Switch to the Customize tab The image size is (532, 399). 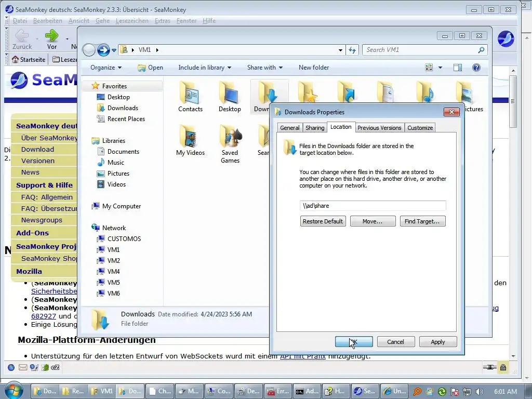(420, 128)
